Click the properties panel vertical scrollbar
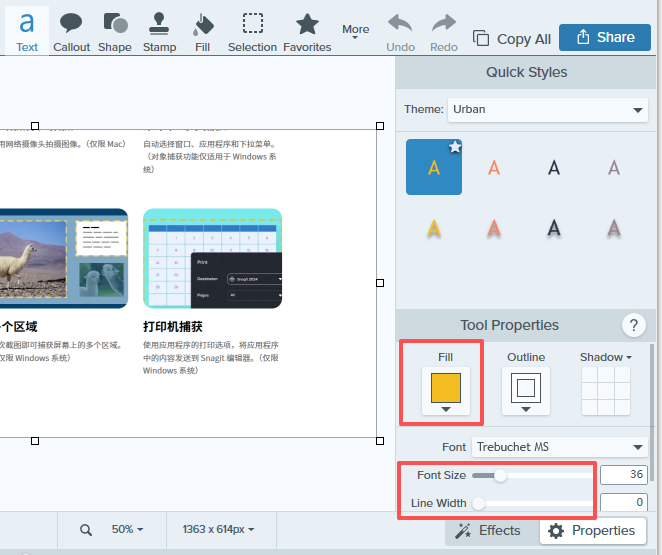The height and width of the screenshot is (555, 662). [652, 412]
